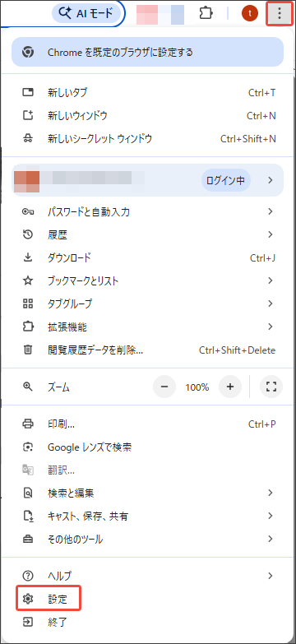This screenshot has width=296, height=644.
Task: Click the Ctrl+Shift+N shortcut text
Action: coord(248,139)
